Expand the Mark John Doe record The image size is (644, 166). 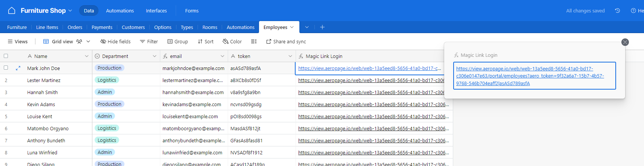(x=18, y=68)
